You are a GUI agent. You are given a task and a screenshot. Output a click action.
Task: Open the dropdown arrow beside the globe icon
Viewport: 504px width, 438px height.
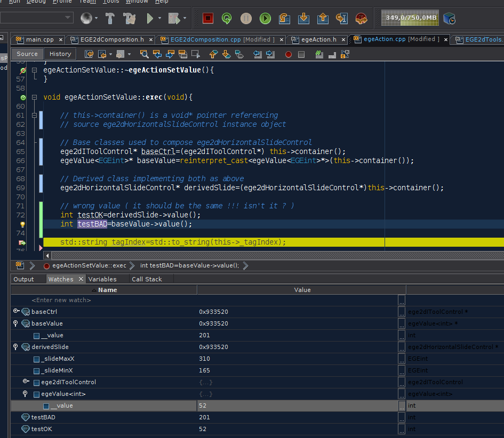(x=96, y=18)
